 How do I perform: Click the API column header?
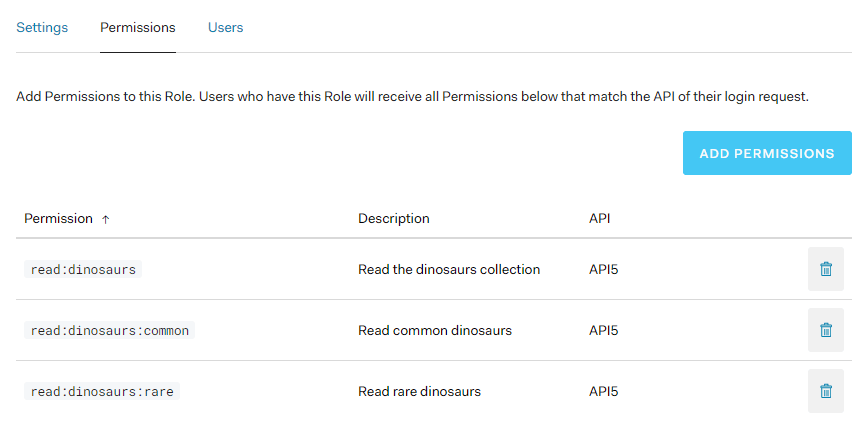[600, 218]
